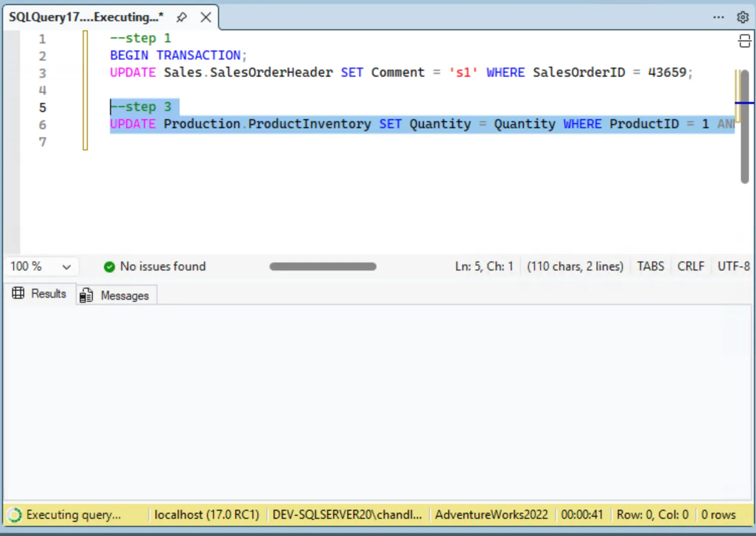The image size is (756, 536).
Task: Click the Ln: 5, Ch: 1 position indicator
Action: pyautogui.click(x=483, y=266)
